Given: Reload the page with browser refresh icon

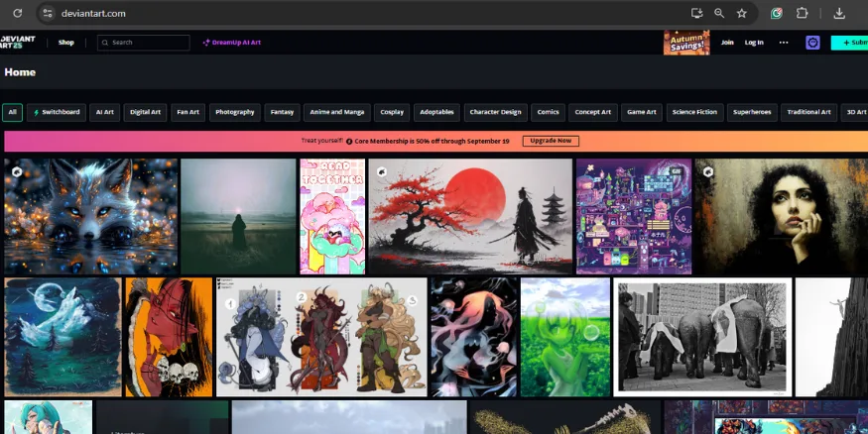Looking at the screenshot, I should pyautogui.click(x=17, y=13).
